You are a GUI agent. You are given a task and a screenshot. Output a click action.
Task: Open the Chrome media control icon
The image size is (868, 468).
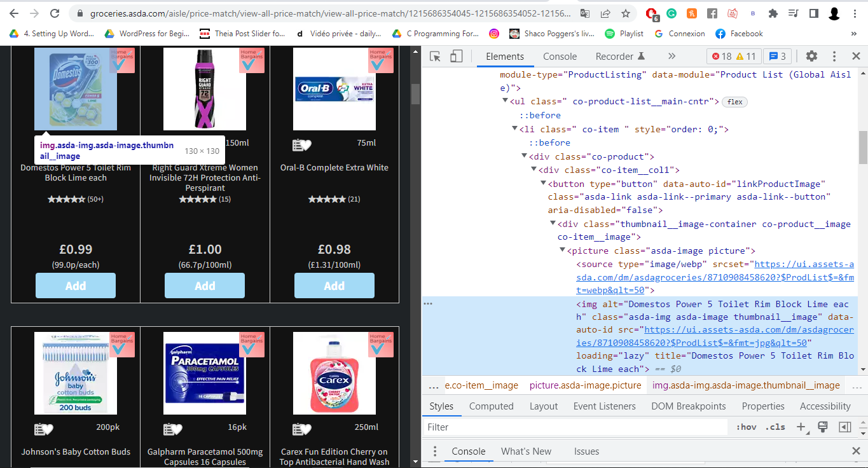[x=793, y=13]
